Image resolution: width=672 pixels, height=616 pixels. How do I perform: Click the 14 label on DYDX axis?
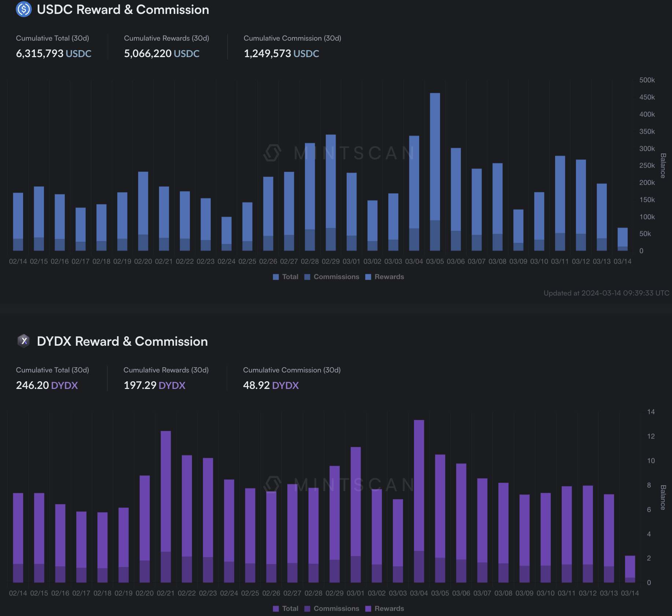coord(651,412)
